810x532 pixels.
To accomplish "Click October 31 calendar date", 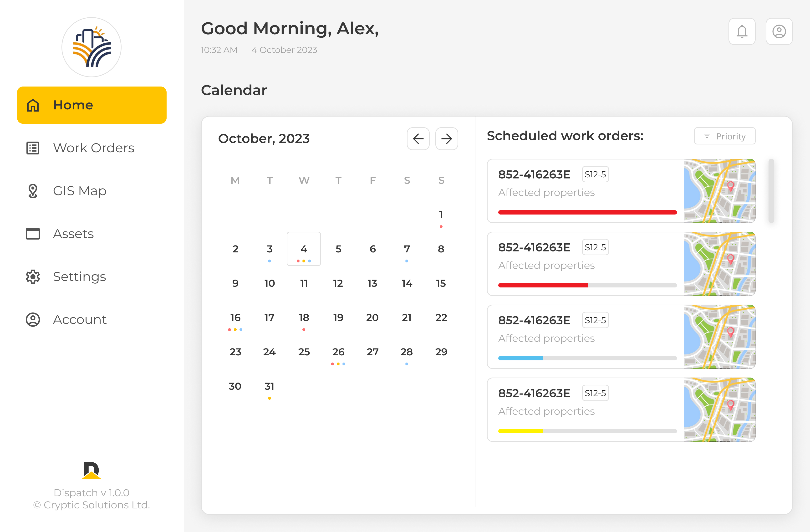I will point(269,386).
